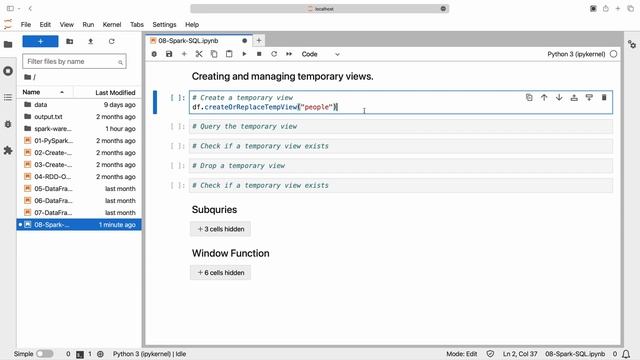
Task: Insert cell below via cell toolbar
Action: point(589,98)
